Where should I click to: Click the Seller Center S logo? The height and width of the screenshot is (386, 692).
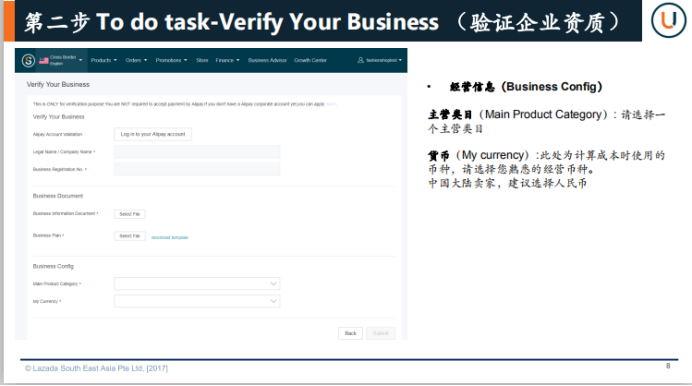(28, 60)
